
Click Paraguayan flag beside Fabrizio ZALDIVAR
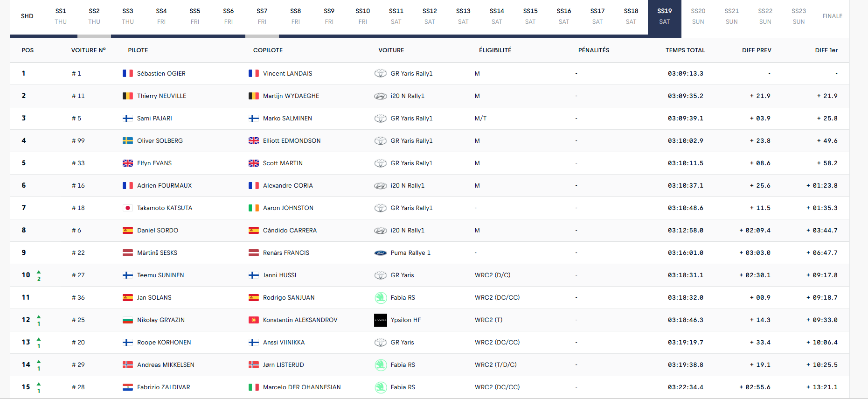tap(128, 387)
